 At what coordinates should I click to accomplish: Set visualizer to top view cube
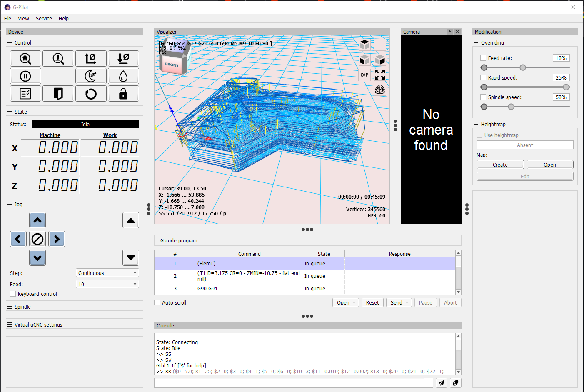click(364, 45)
